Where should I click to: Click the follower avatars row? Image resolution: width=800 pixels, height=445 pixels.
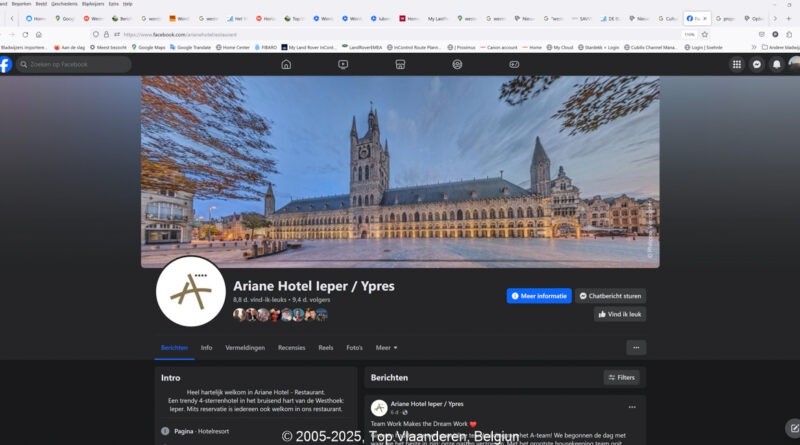[x=280, y=314]
